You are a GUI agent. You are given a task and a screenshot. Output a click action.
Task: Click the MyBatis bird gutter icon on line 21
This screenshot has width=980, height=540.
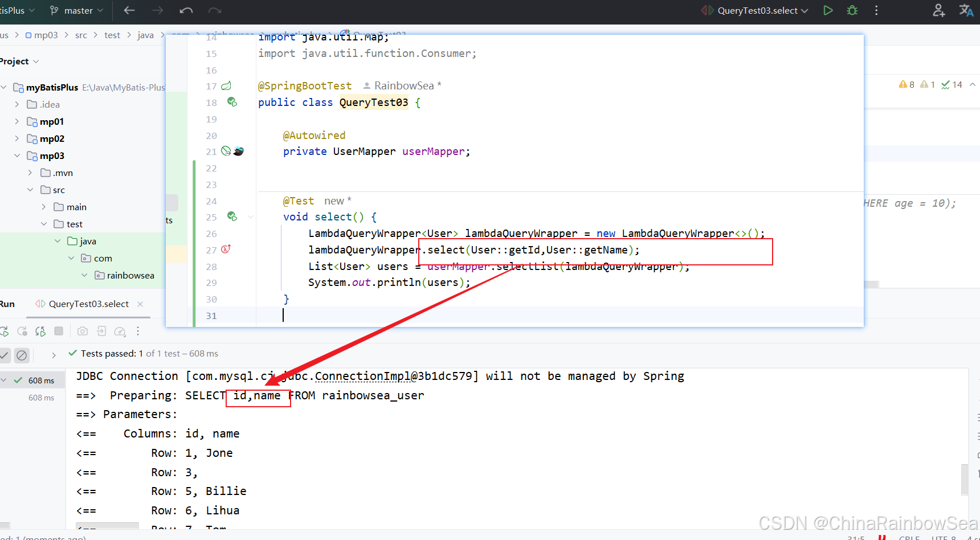[239, 151]
